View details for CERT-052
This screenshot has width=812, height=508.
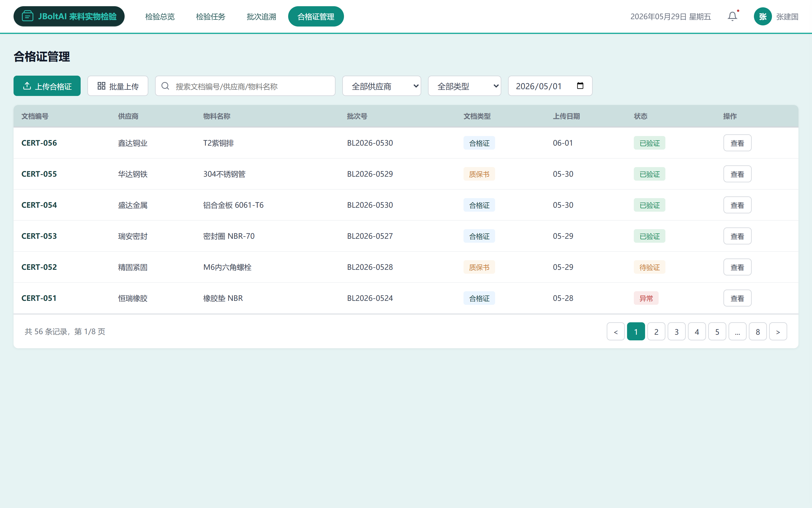coord(737,267)
